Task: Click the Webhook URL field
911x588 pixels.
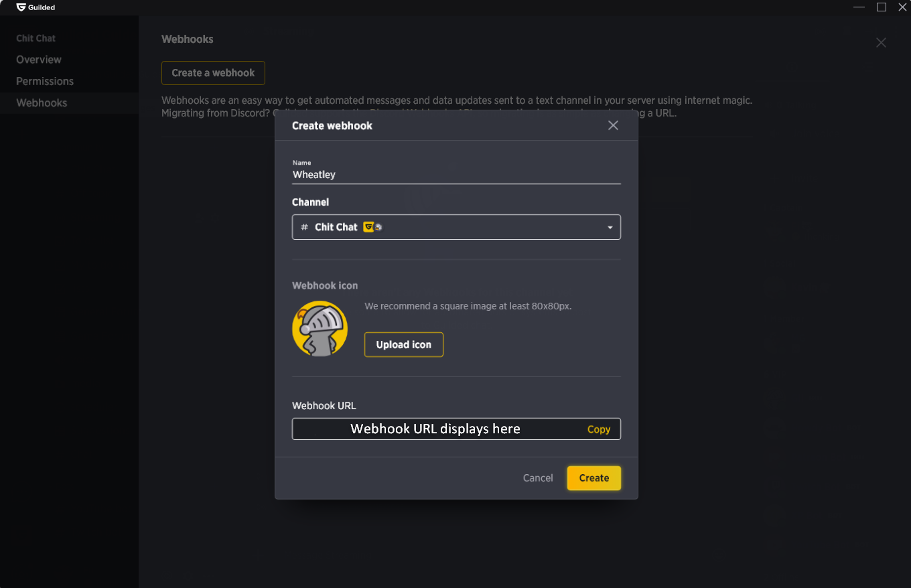Action: [x=456, y=429]
